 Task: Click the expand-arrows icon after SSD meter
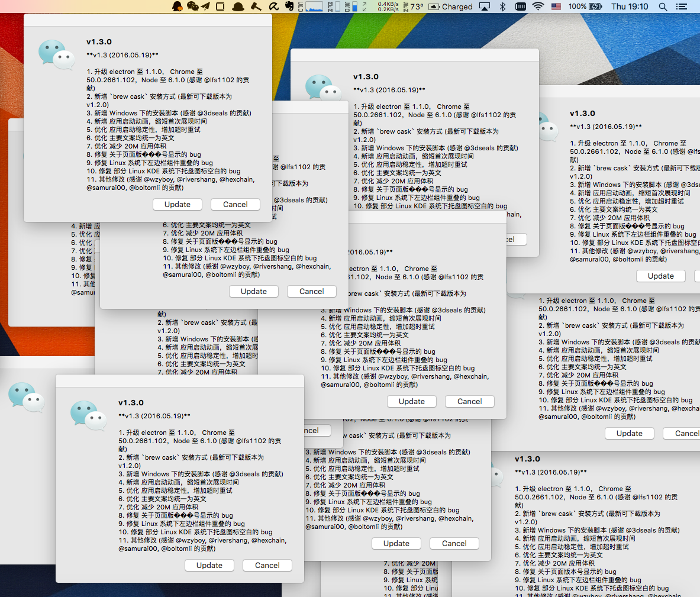(x=364, y=7)
